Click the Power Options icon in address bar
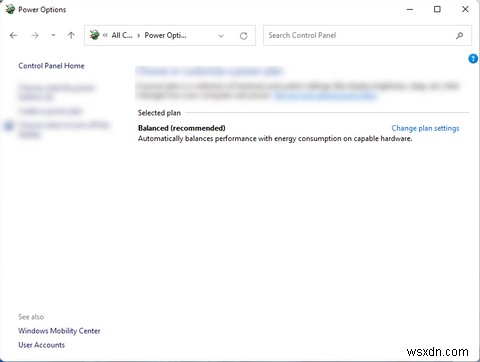This screenshot has height=362, width=480. 94,35
